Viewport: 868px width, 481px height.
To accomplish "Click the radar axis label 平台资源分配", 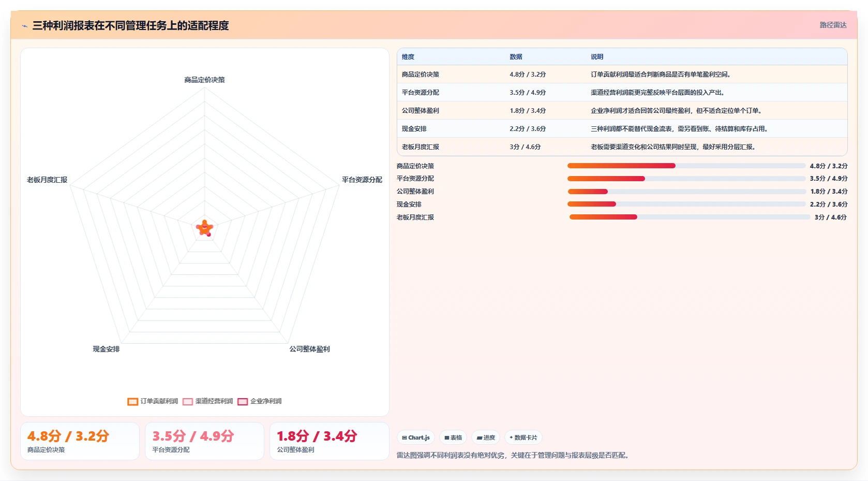I will (x=362, y=180).
